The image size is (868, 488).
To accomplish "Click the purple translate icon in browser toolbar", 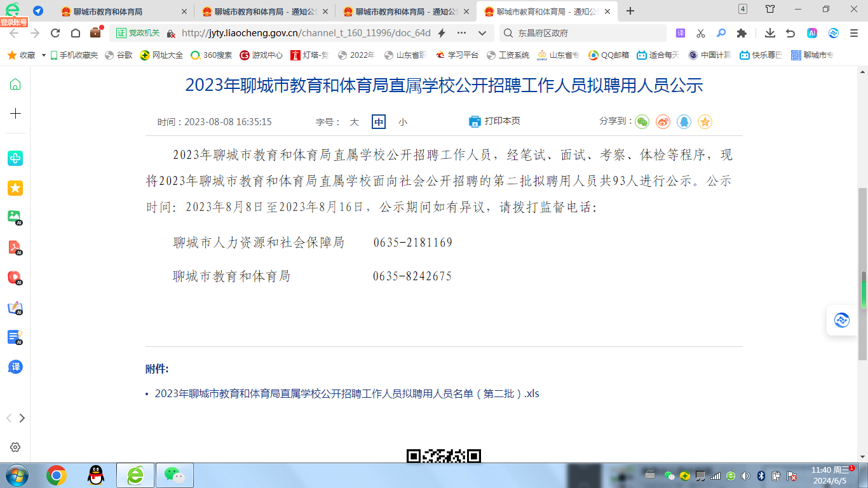I will (x=681, y=32).
